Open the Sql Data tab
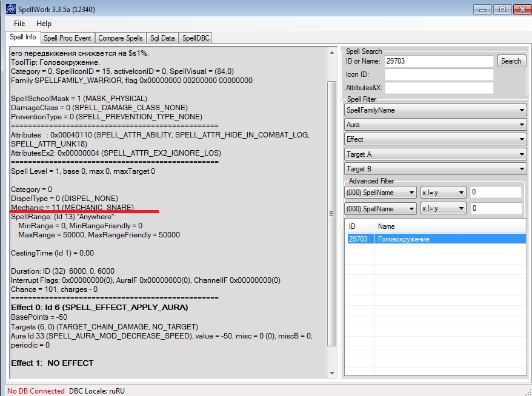532x396 pixels. point(162,38)
